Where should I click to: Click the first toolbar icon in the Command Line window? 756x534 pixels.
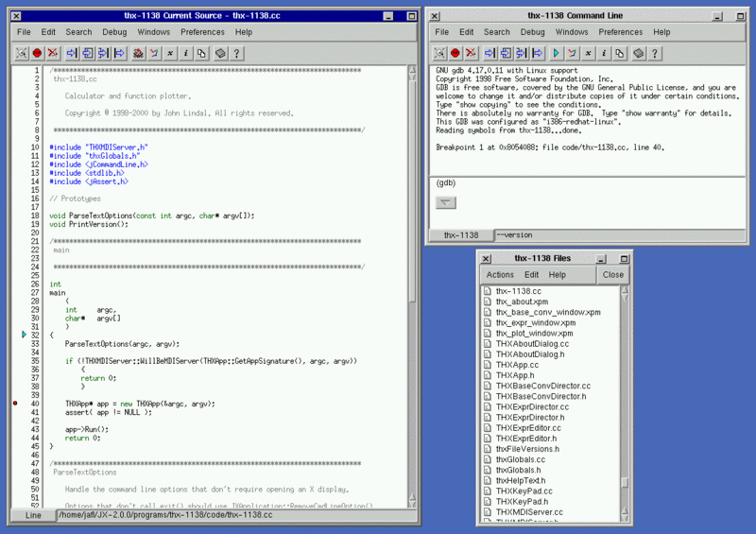pyautogui.click(x=439, y=53)
